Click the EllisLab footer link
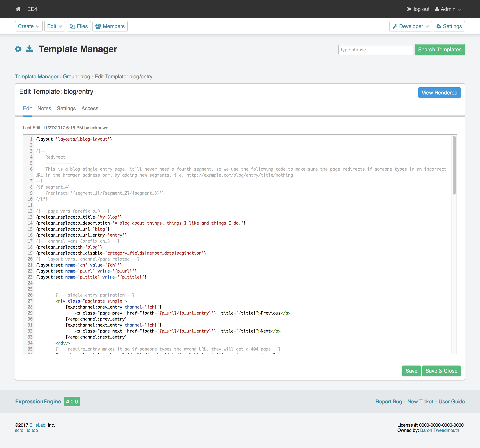 pyautogui.click(x=37, y=425)
